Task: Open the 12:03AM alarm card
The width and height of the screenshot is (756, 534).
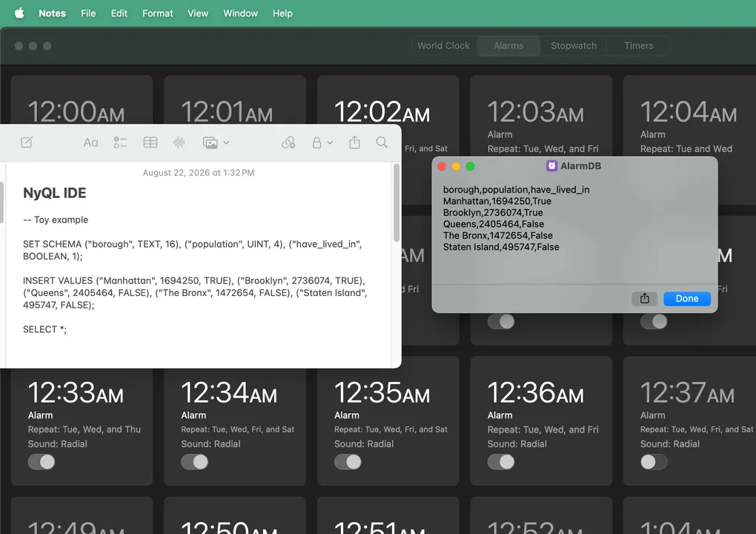Action: pos(541,116)
